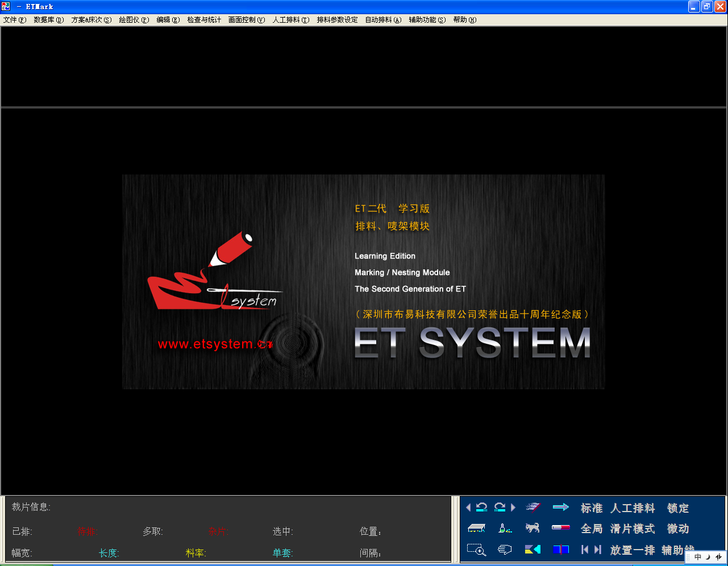Click the 裁片信息 label
This screenshot has width=728, height=566.
[31, 507]
